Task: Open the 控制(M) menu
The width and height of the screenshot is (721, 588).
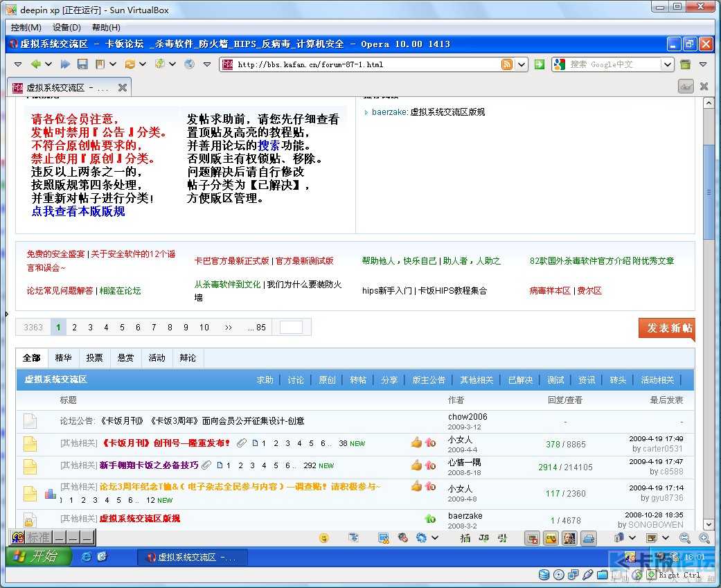Action: pos(26,28)
